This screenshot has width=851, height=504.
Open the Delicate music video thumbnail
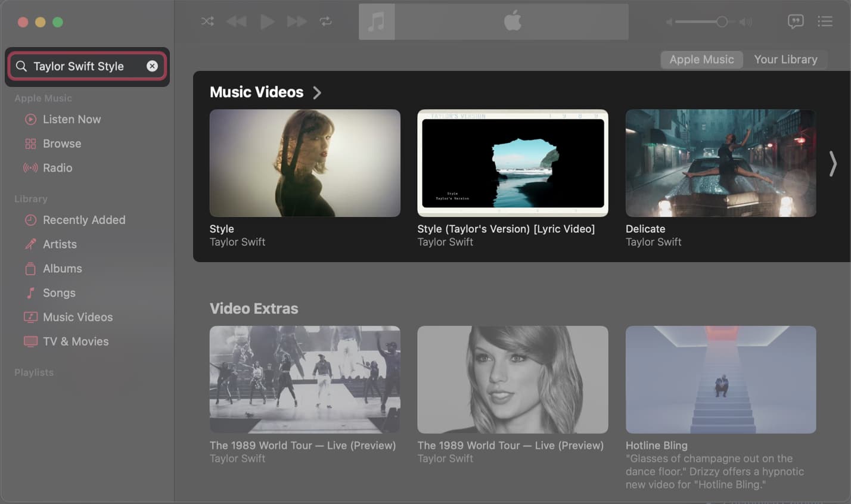click(x=720, y=163)
